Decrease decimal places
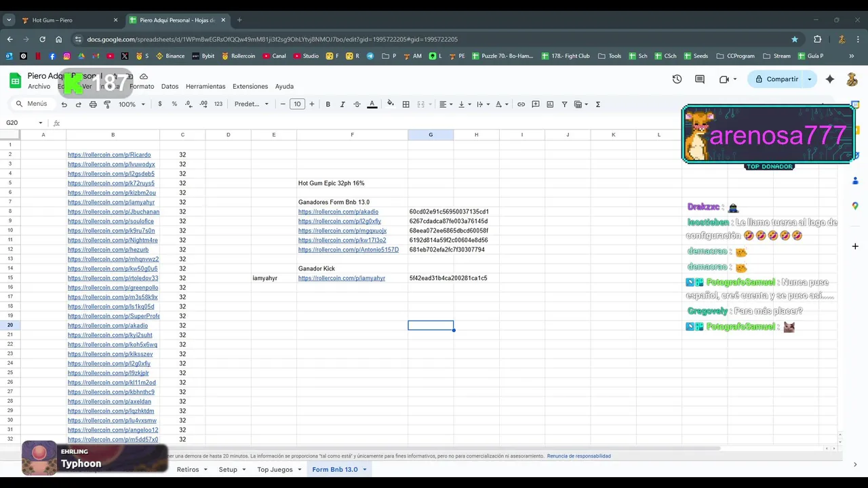 tap(189, 104)
